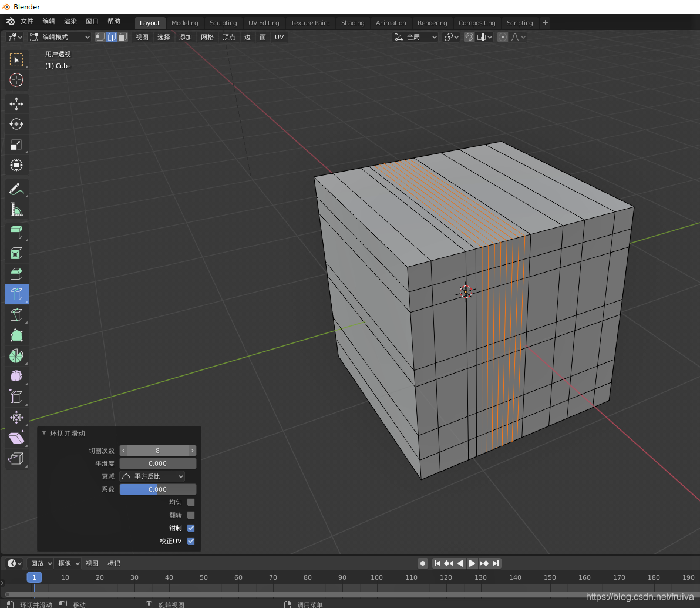
Task: Select the Extrude Region tool
Action: pos(16,233)
